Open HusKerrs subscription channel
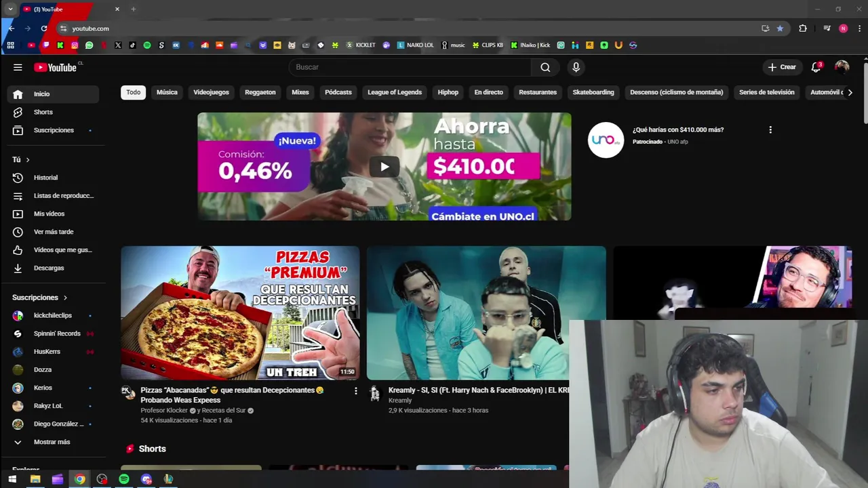868x488 pixels. pyautogui.click(x=53, y=352)
